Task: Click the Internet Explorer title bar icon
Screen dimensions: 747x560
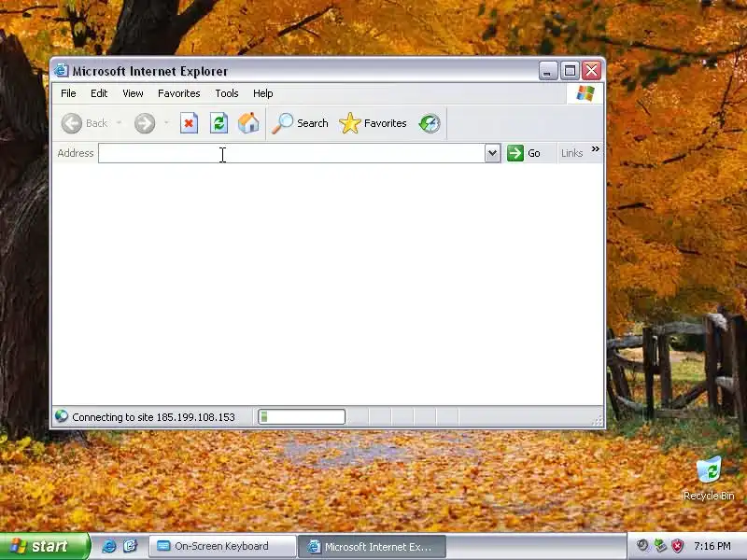Action: point(61,71)
